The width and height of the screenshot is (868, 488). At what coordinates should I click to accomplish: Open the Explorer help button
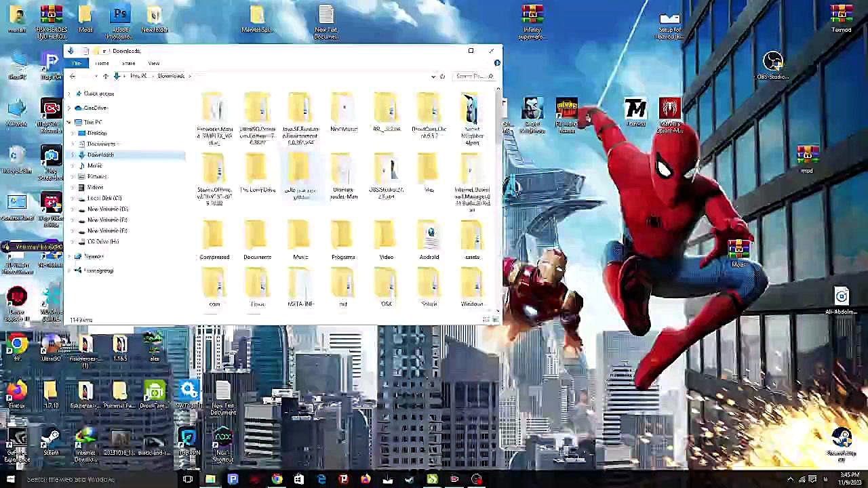pyautogui.click(x=497, y=63)
